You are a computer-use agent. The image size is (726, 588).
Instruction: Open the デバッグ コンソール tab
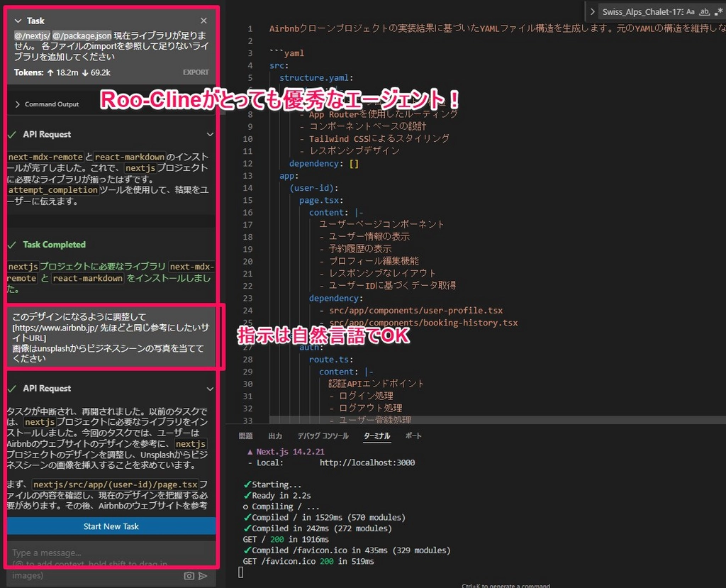[323, 436]
